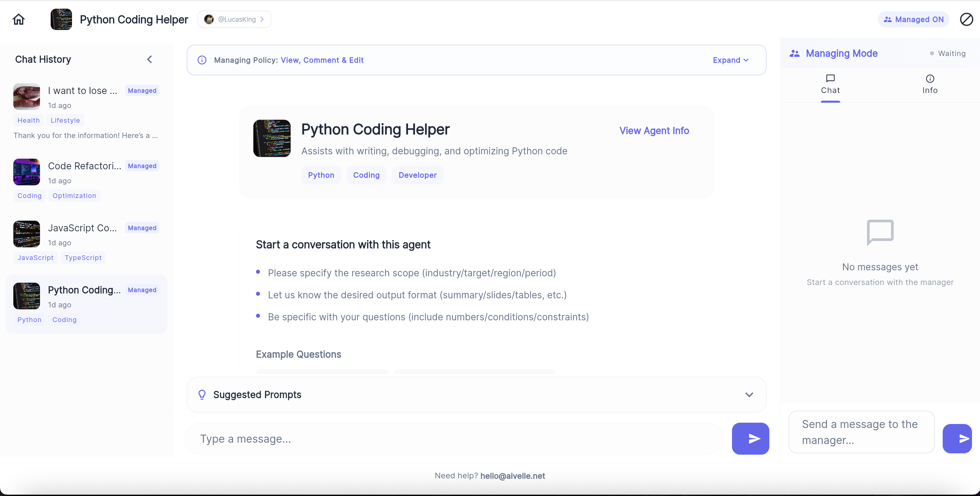Select the Chat tab in Managing Mode
The image size is (980, 496).
point(830,84)
